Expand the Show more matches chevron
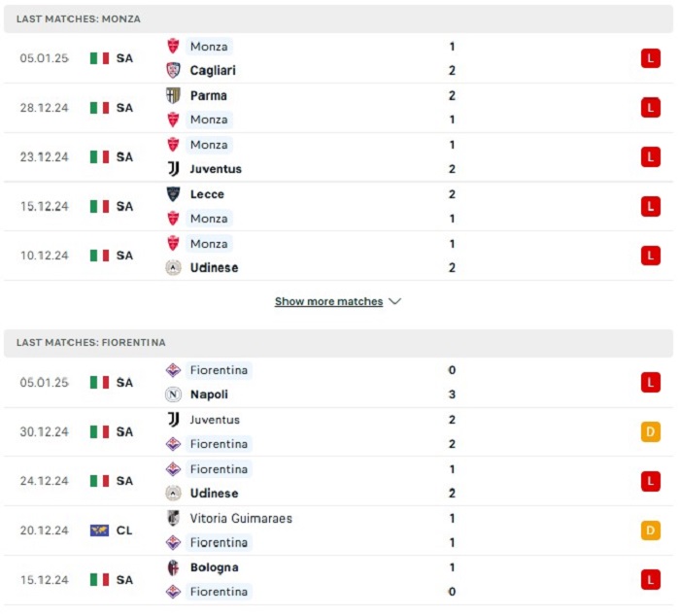The height and width of the screenshot is (616, 680). tap(395, 301)
